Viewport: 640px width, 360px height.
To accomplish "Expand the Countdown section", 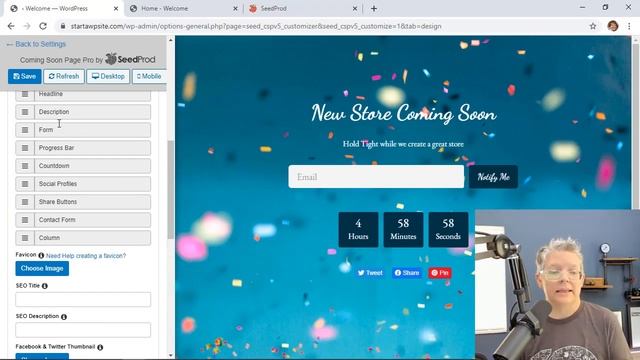I will (x=83, y=166).
